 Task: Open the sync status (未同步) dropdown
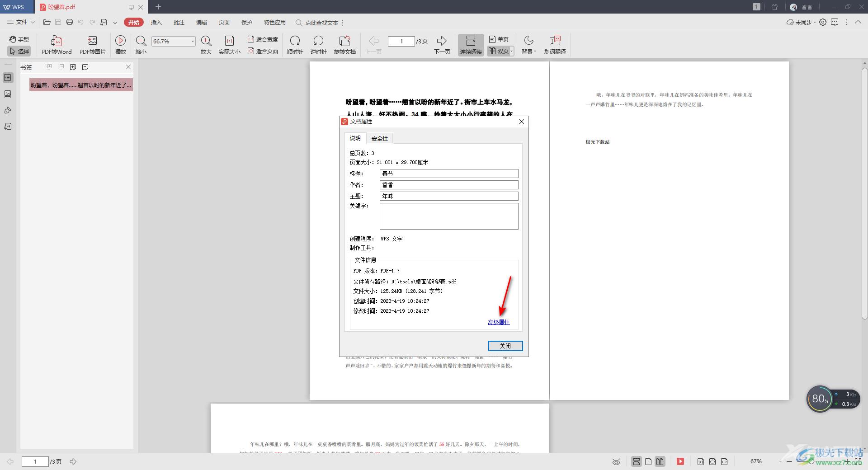coord(801,22)
